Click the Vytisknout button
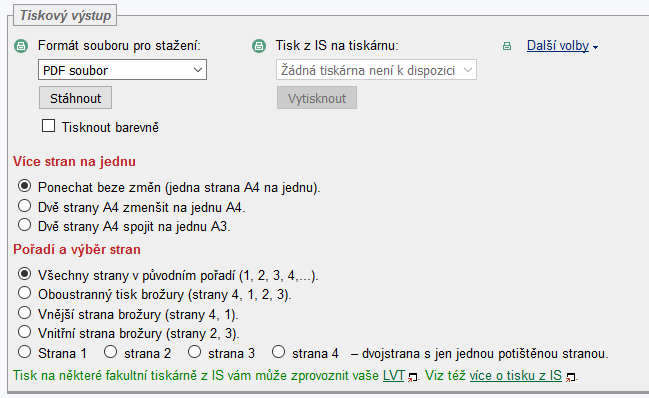The width and height of the screenshot is (649, 398). click(x=317, y=98)
